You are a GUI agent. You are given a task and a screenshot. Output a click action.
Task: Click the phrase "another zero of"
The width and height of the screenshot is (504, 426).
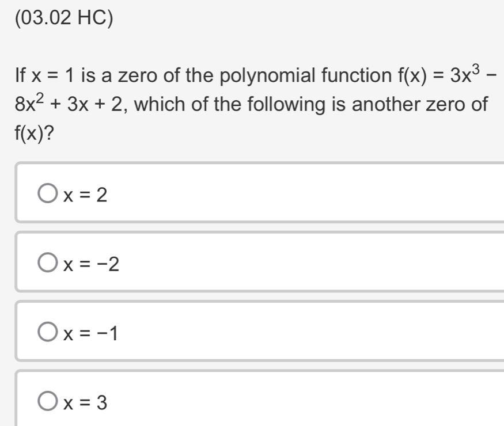click(x=427, y=105)
